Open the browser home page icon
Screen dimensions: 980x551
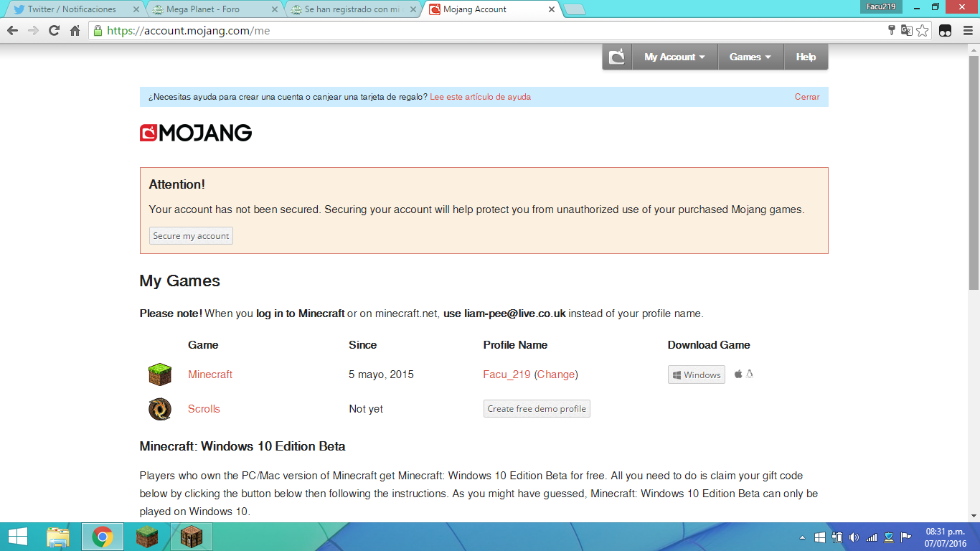coord(75,31)
